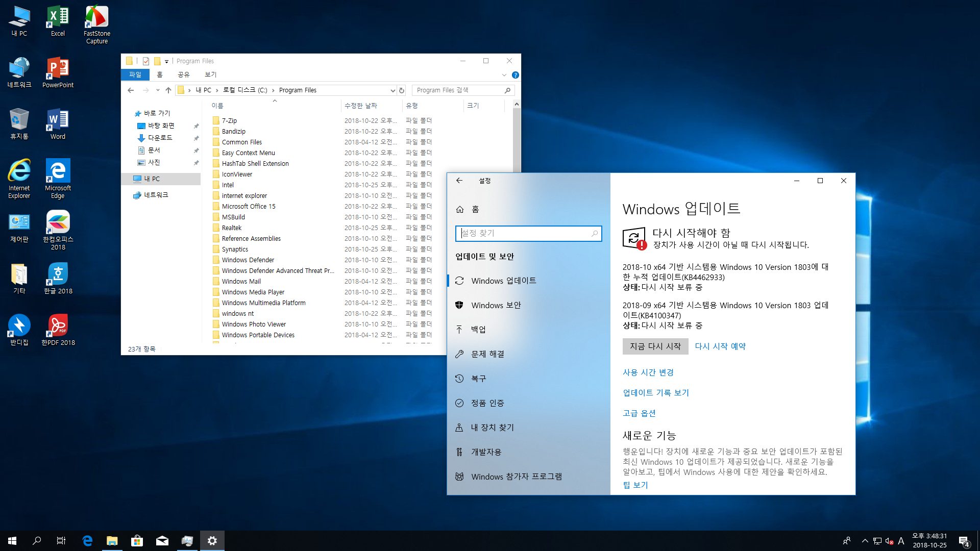Sort by the 수정한 날짜 column header
Viewport: 980px width, 551px height.
pos(371,106)
